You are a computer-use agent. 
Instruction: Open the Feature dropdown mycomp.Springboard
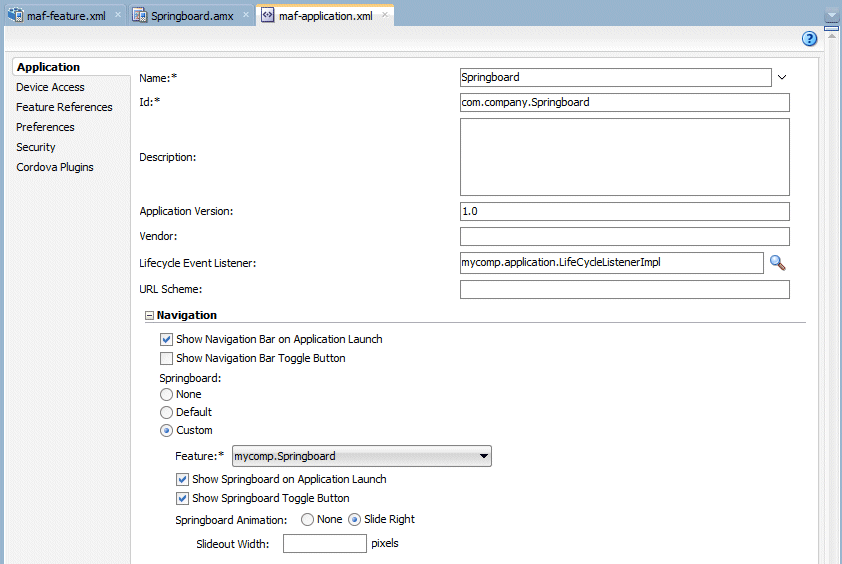coord(361,456)
